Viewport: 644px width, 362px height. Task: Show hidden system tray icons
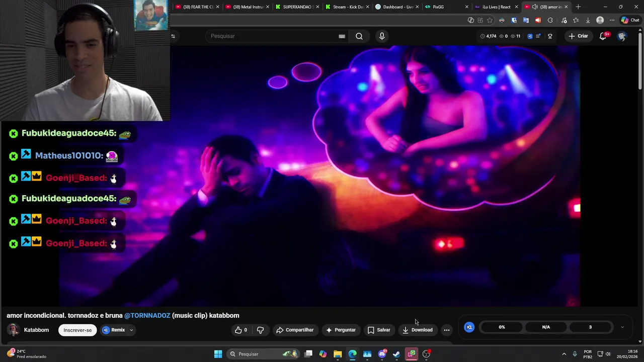coord(564,354)
